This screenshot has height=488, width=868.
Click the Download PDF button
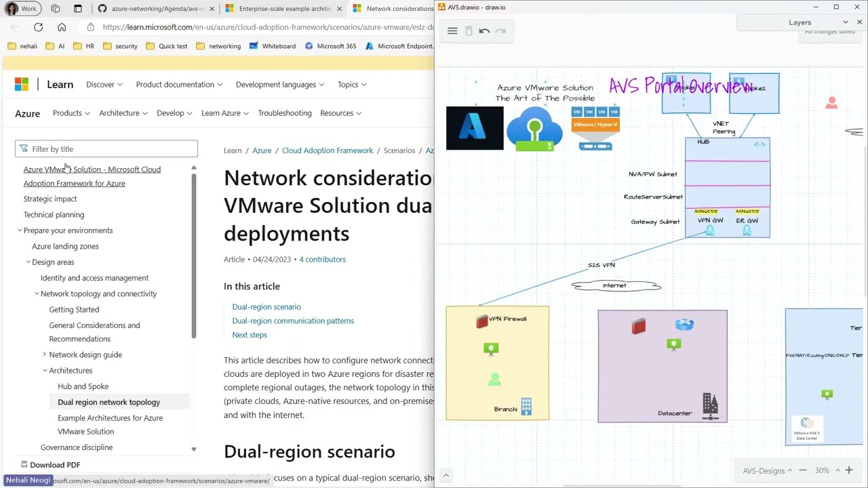pos(50,465)
